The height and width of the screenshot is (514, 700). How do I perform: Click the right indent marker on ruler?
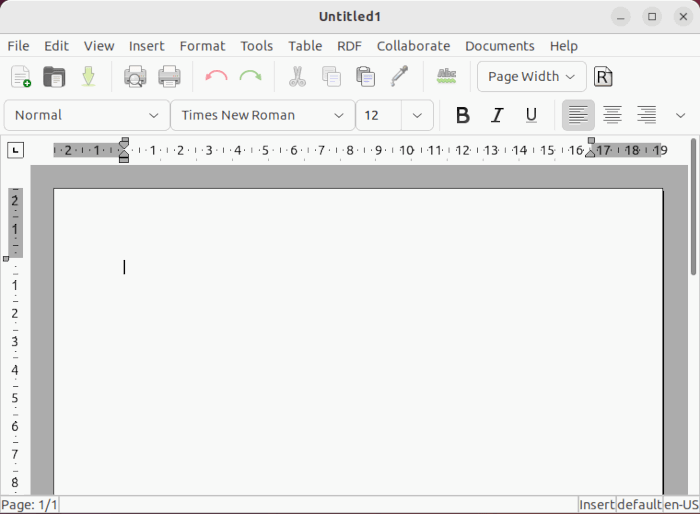[591, 153]
